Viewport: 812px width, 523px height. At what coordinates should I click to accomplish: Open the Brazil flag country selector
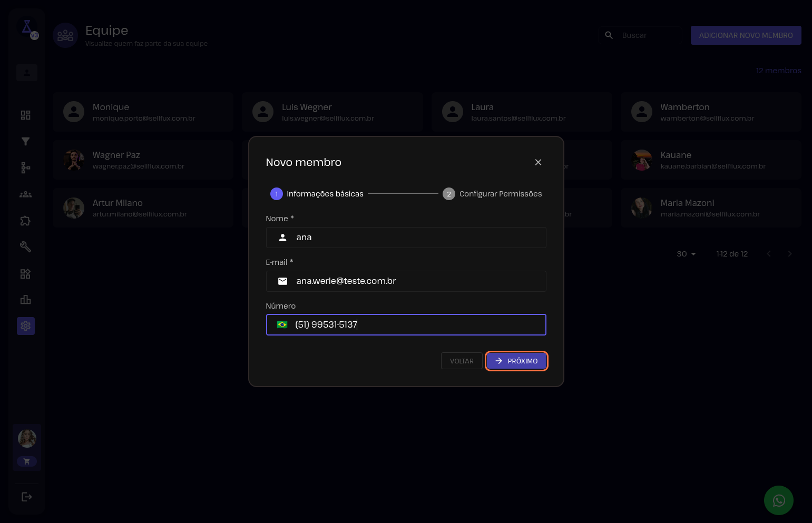[x=282, y=324]
